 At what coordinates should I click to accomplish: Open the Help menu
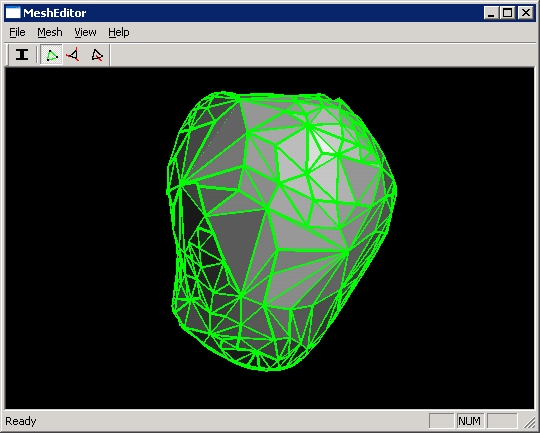[119, 32]
